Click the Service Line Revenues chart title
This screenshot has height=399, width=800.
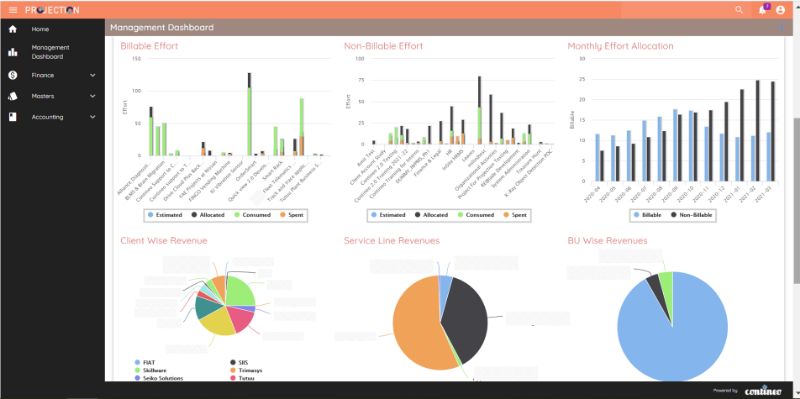392,240
